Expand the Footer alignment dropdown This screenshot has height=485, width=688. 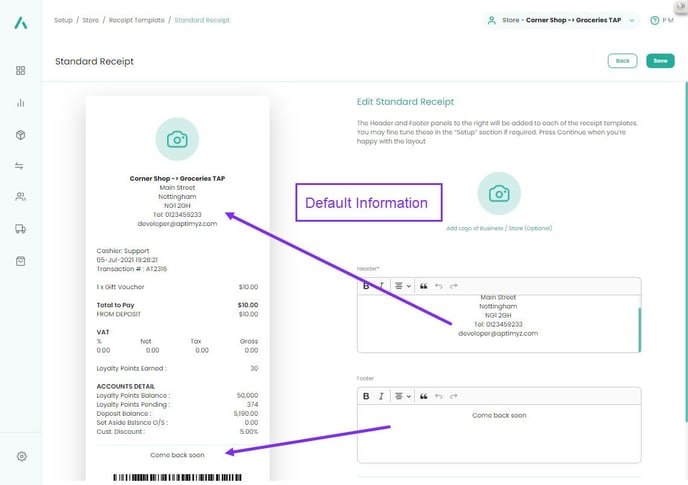click(x=402, y=396)
